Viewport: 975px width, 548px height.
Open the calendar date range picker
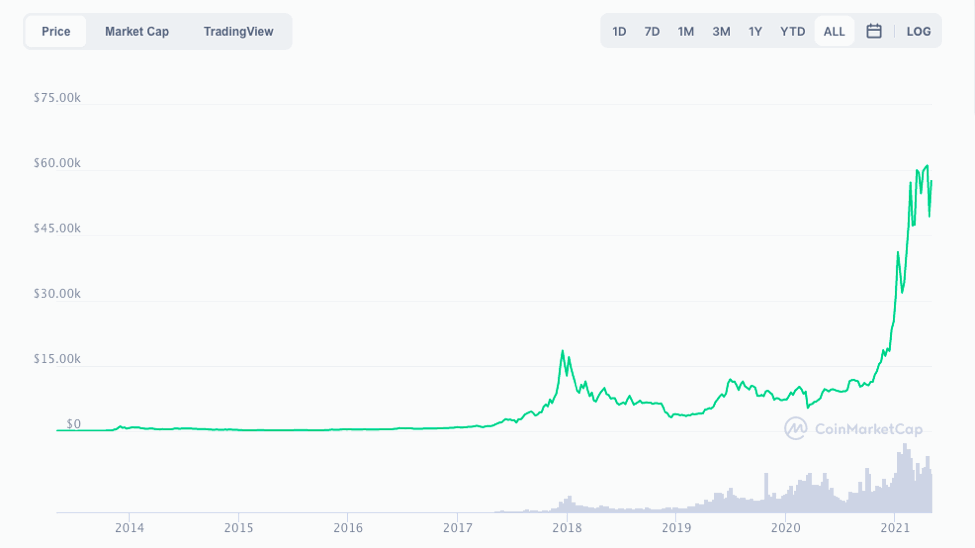[874, 31]
